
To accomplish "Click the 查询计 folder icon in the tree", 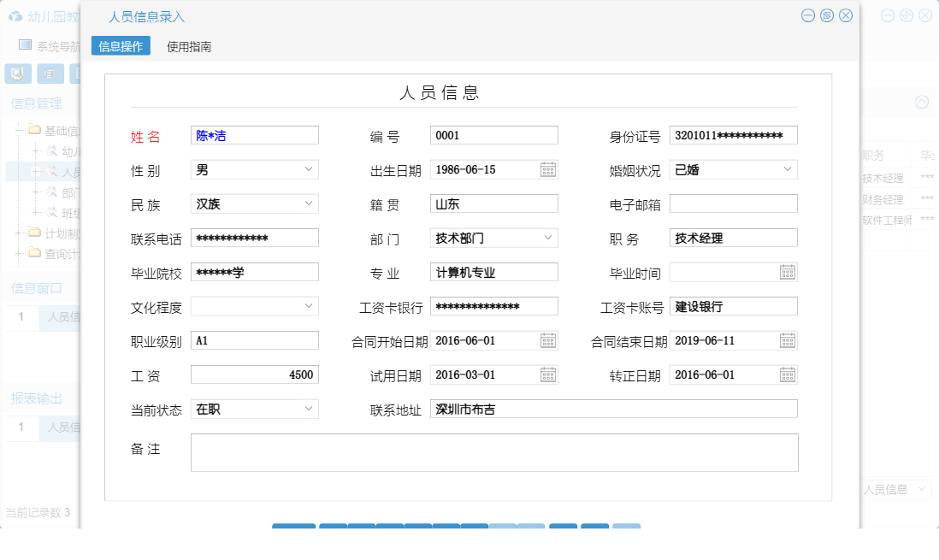I will (x=34, y=252).
